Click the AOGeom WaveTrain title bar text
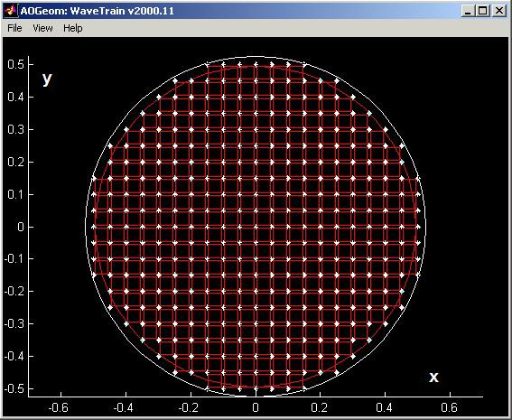512x420 pixels. pyautogui.click(x=98, y=11)
